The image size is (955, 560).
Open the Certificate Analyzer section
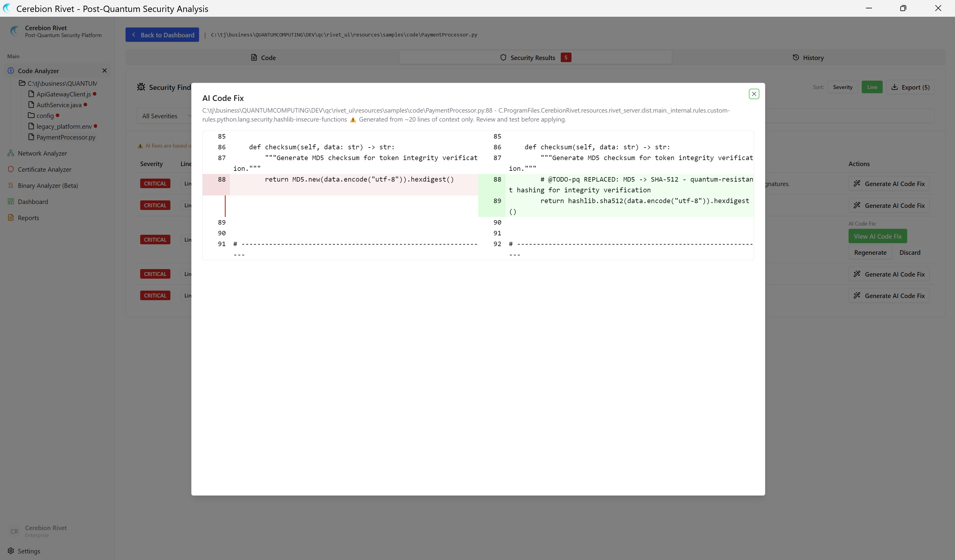[x=44, y=170]
